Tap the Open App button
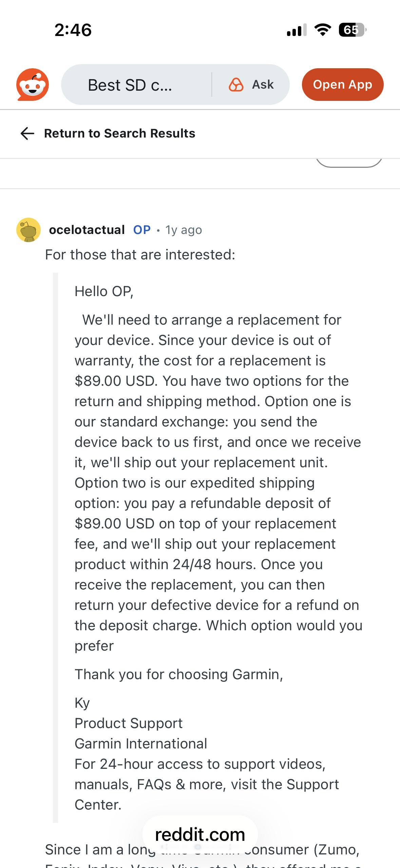This screenshot has width=400, height=868. [342, 85]
